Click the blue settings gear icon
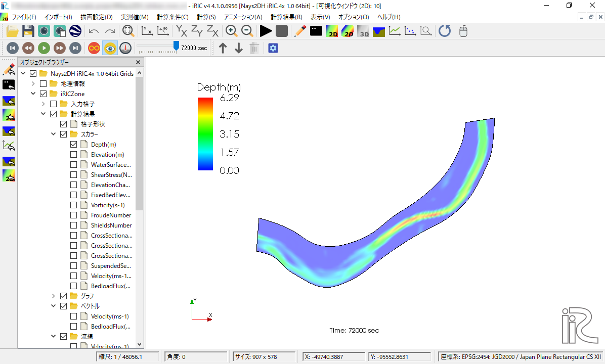 pos(273,48)
